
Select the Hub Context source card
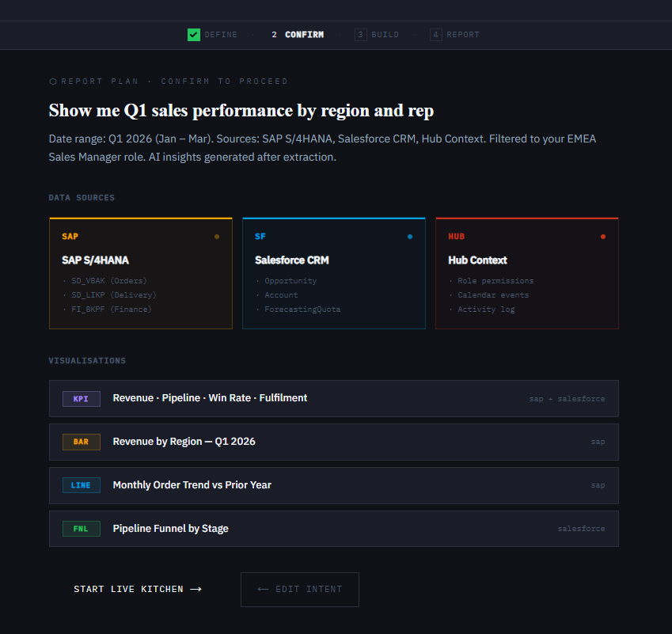526,274
